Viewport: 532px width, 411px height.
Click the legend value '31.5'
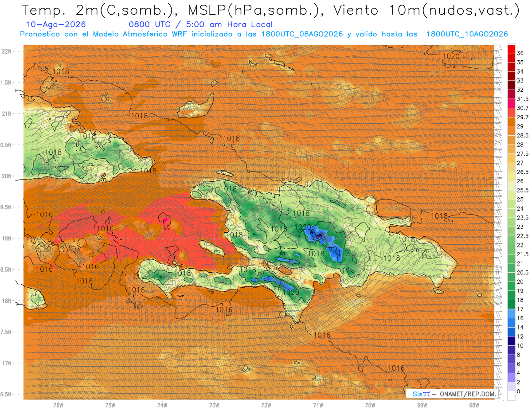(x=522, y=99)
